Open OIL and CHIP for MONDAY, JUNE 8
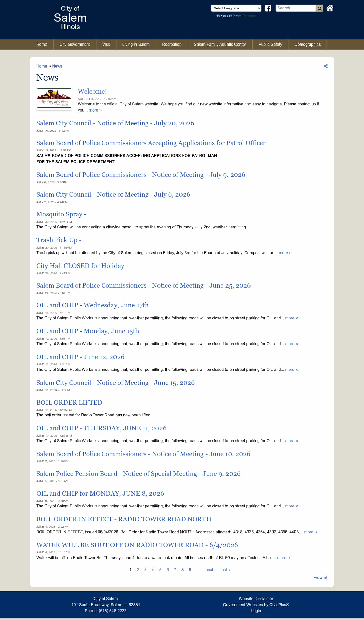 coord(100,493)
